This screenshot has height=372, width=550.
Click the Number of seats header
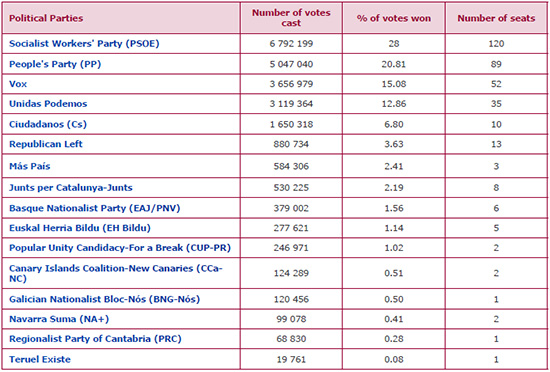tap(496, 18)
